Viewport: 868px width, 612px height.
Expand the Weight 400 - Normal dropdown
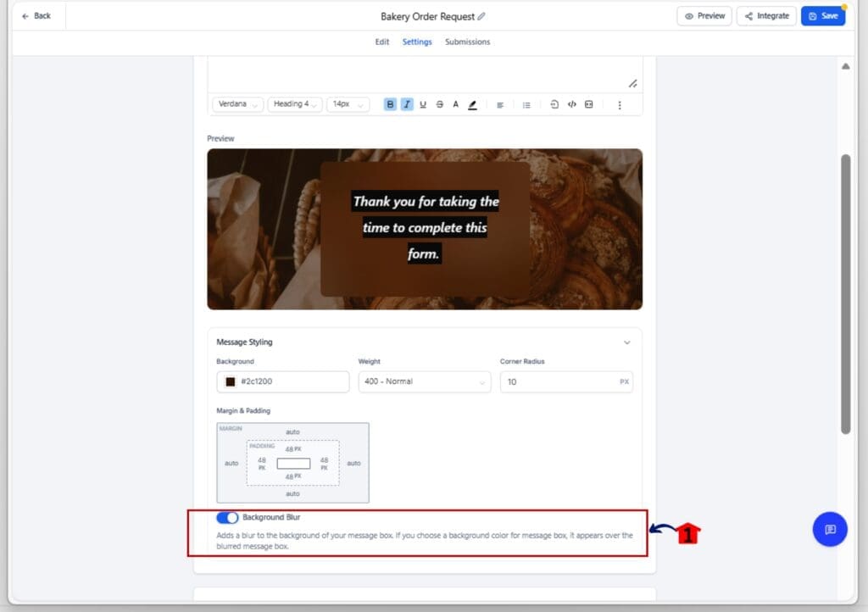424,381
